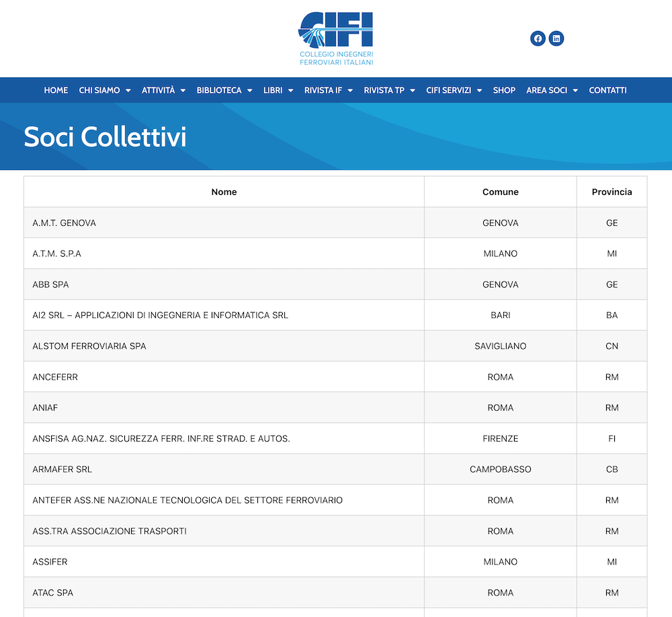Click the Nome column header
Image resolution: width=672 pixels, height=617 pixels.
coord(224,192)
